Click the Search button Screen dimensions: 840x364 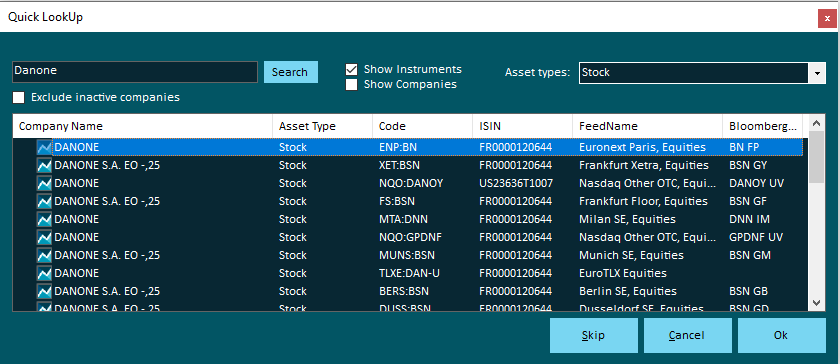click(x=290, y=72)
